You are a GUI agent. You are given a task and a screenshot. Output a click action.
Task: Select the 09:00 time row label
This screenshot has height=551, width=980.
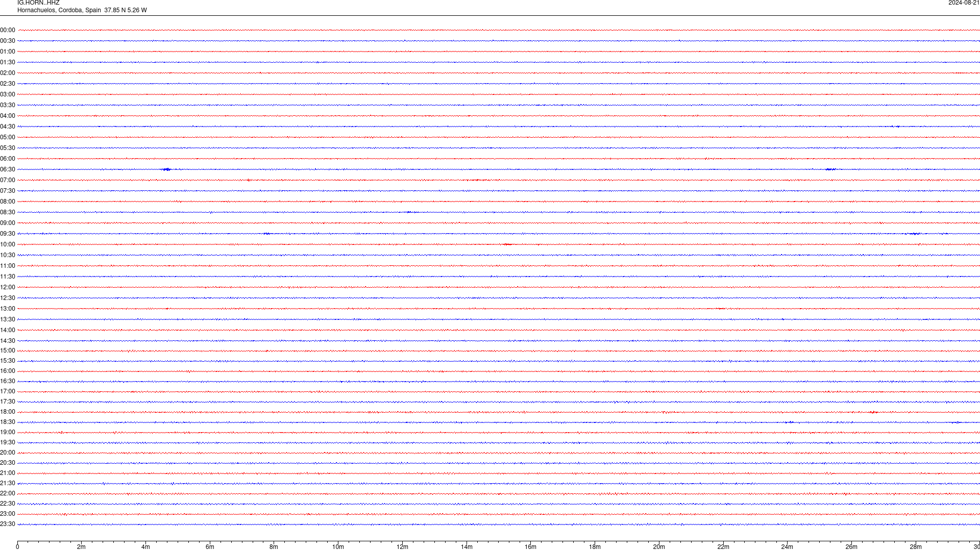point(8,223)
